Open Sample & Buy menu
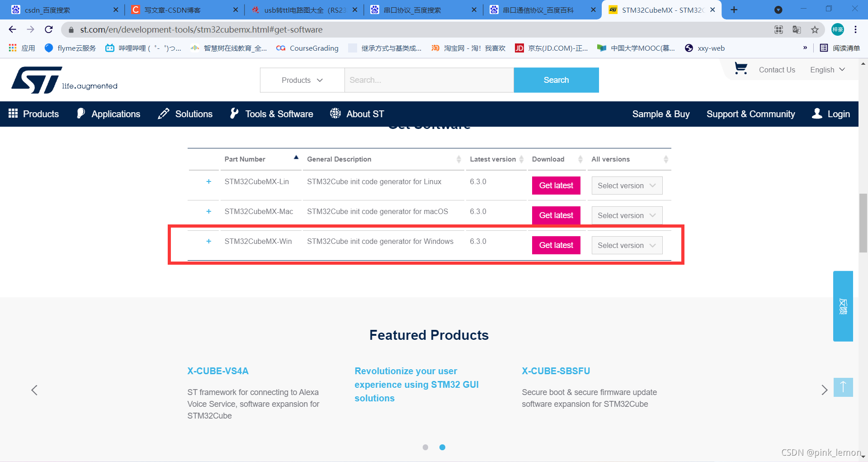The image size is (868, 462). click(x=660, y=114)
